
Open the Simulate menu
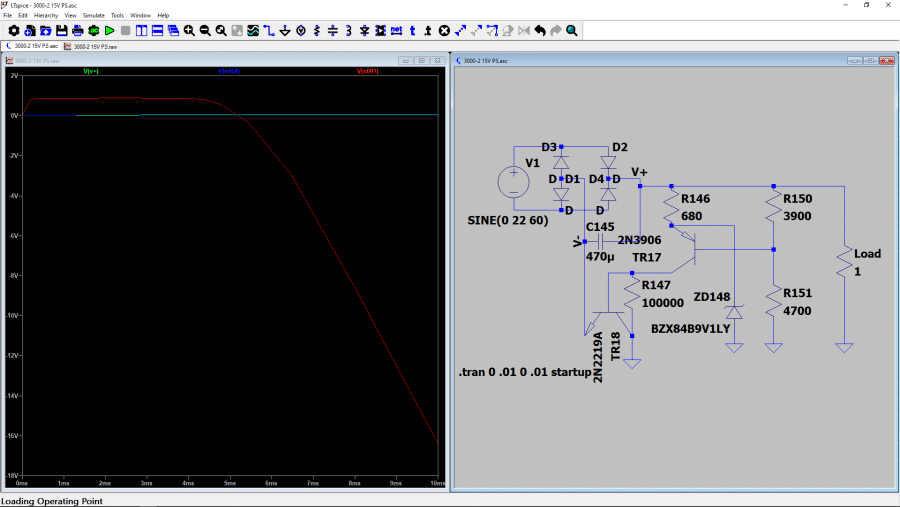[x=93, y=16]
